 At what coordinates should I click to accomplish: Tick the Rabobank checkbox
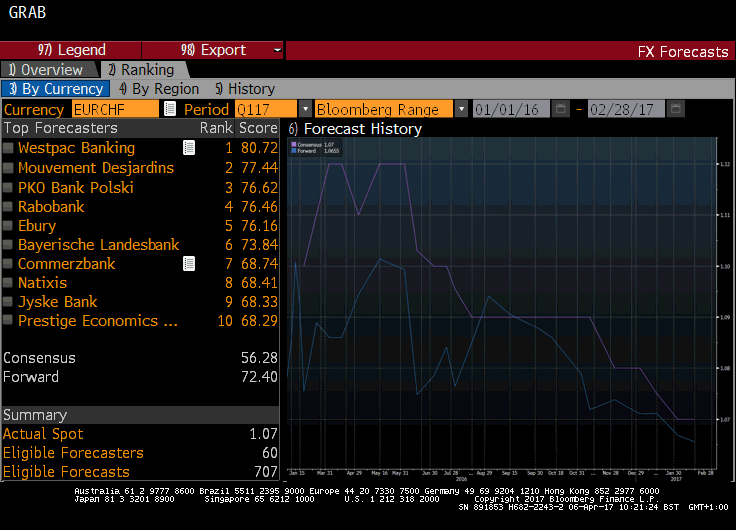[x=8, y=207]
